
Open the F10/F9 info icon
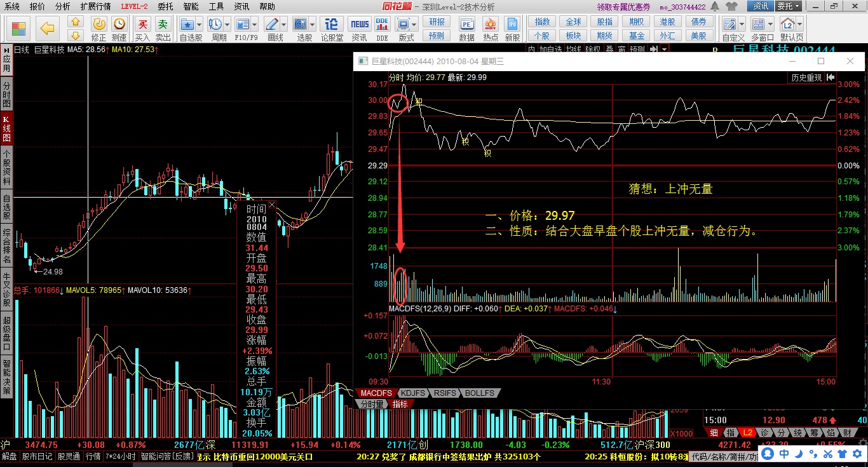(x=242, y=24)
